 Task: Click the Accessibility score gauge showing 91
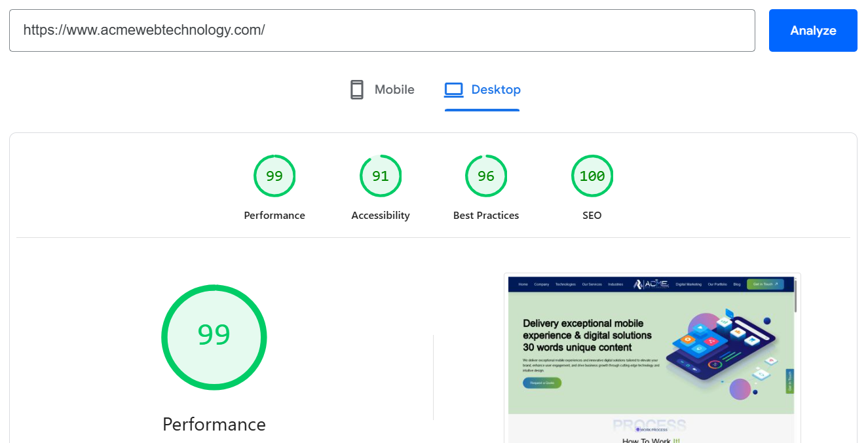pyautogui.click(x=381, y=176)
